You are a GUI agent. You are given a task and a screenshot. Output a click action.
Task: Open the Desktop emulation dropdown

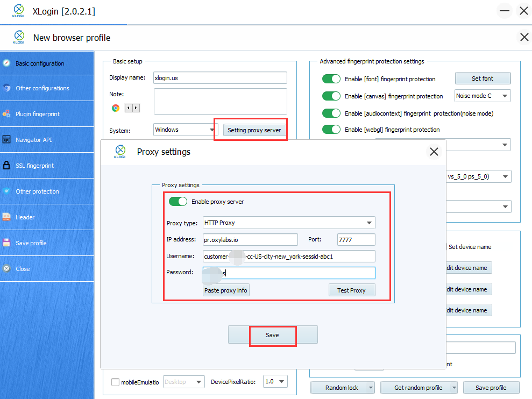click(x=183, y=382)
